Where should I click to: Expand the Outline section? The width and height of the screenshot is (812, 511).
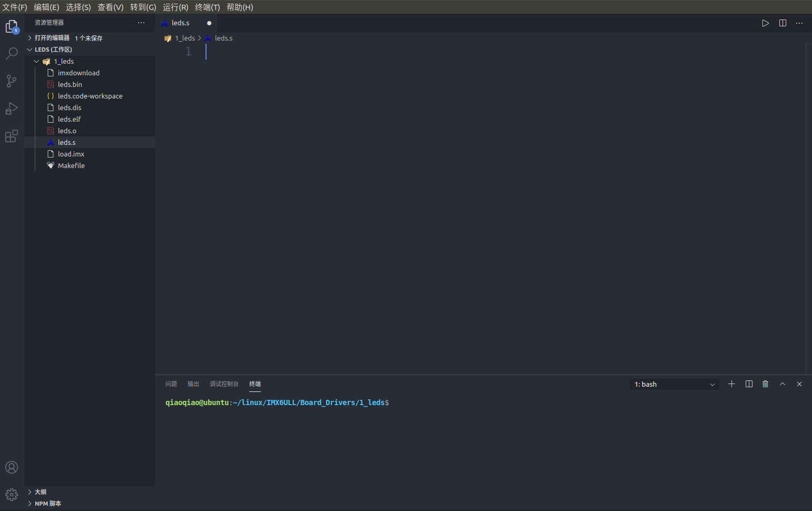pos(90,492)
